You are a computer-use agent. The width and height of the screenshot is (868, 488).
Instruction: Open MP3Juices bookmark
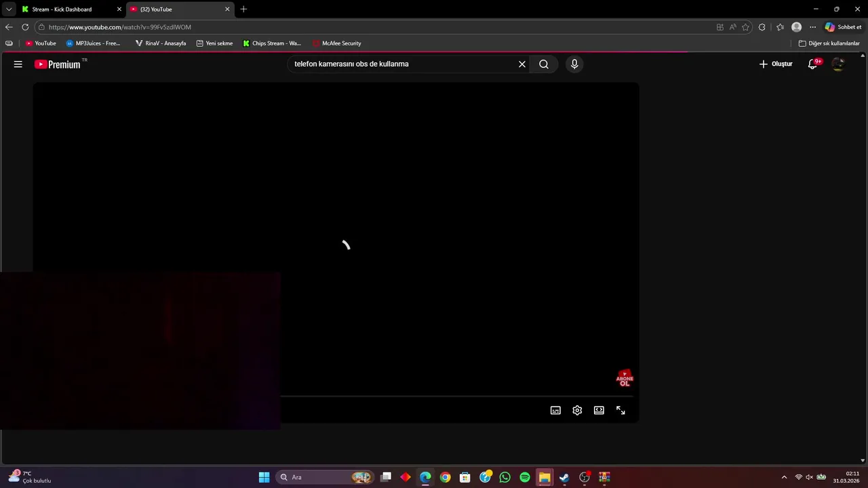coord(93,43)
